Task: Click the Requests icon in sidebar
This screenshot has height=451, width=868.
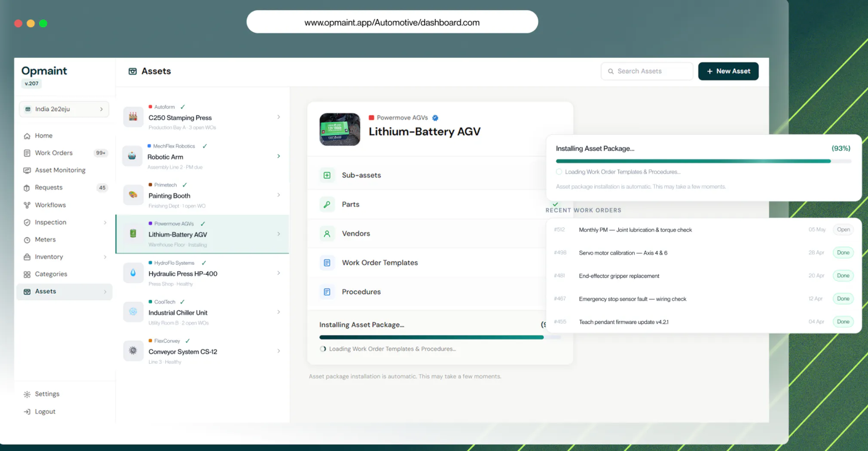Action: tap(27, 188)
